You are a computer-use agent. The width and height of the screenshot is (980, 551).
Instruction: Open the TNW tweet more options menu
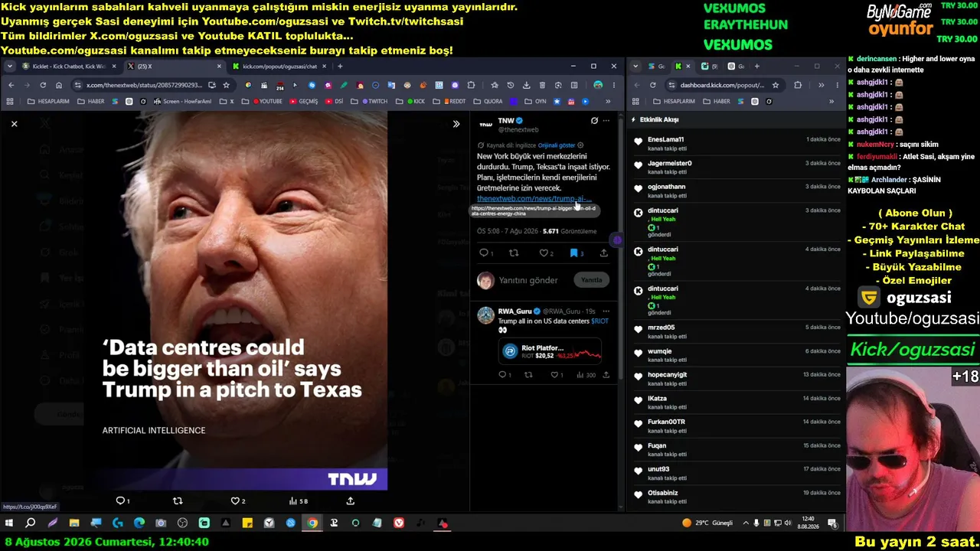[x=606, y=120]
